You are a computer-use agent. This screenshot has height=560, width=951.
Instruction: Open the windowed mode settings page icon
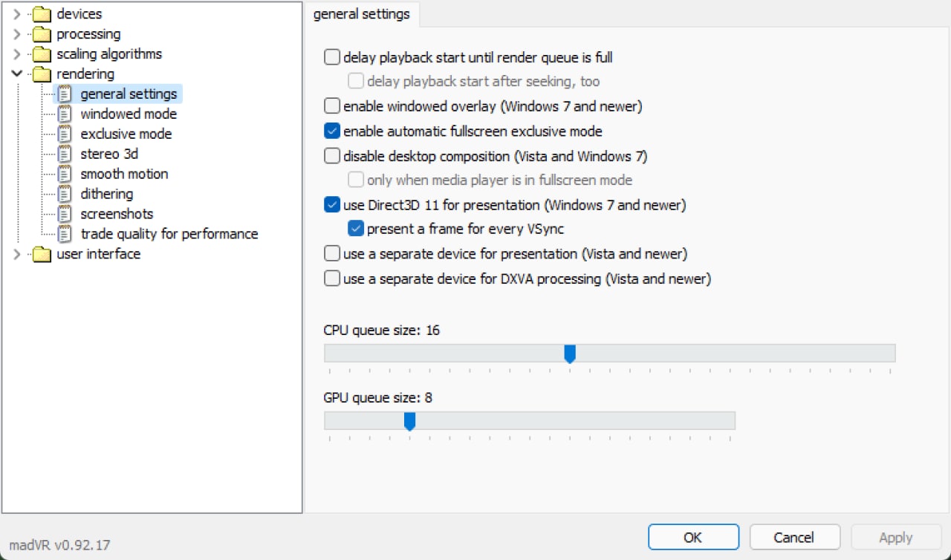pyautogui.click(x=65, y=114)
